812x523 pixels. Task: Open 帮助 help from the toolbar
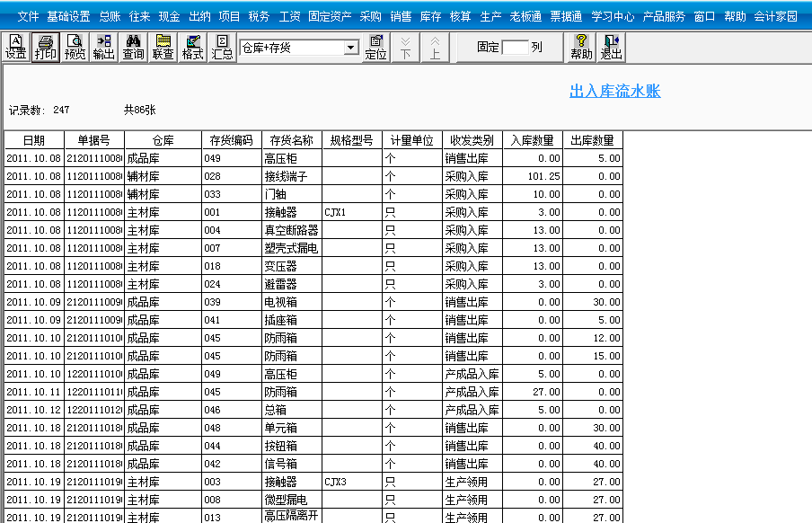[x=580, y=46]
